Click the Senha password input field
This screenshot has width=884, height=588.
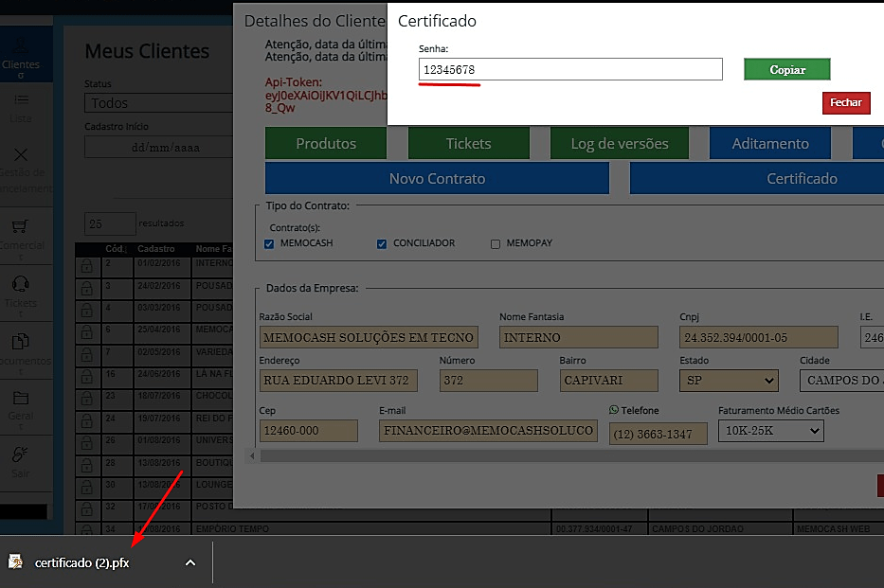pos(570,70)
